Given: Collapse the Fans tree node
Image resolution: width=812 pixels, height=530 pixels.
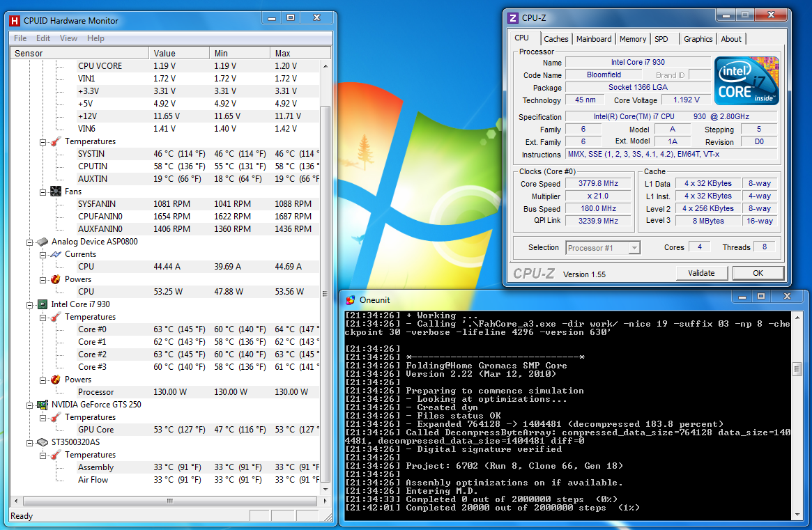Looking at the screenshot, I should 43,192.
